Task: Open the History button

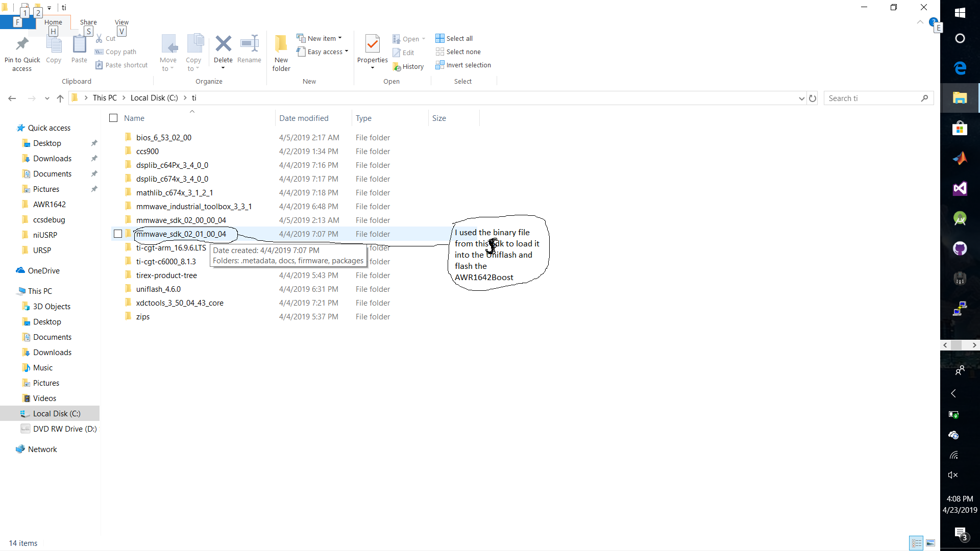Action: tap(408, 66)
